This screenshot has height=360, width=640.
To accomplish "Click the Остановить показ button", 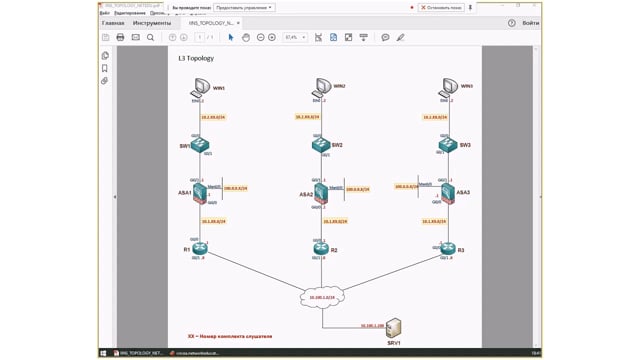I will coord(441,7).
